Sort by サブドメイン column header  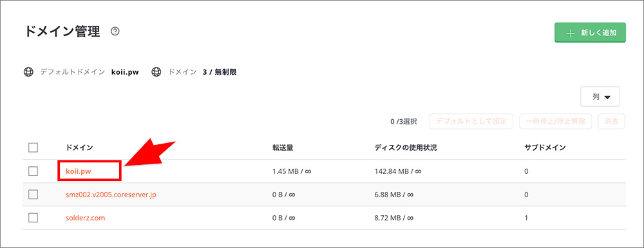coord(545,148)
